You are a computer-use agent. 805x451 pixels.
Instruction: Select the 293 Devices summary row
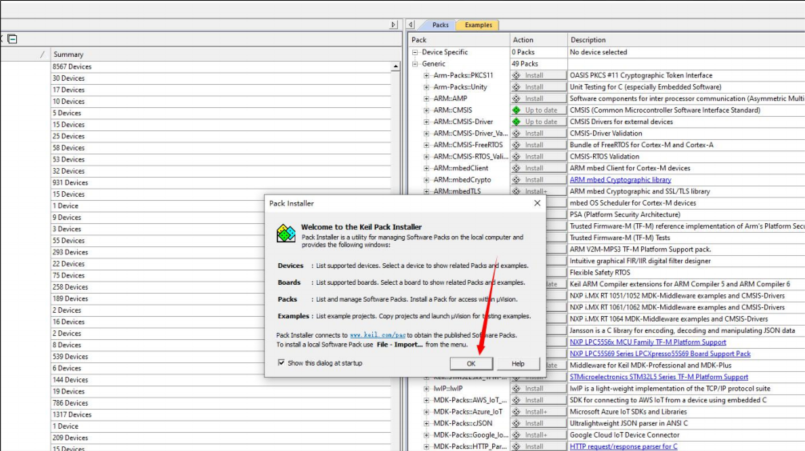[221, 252]
